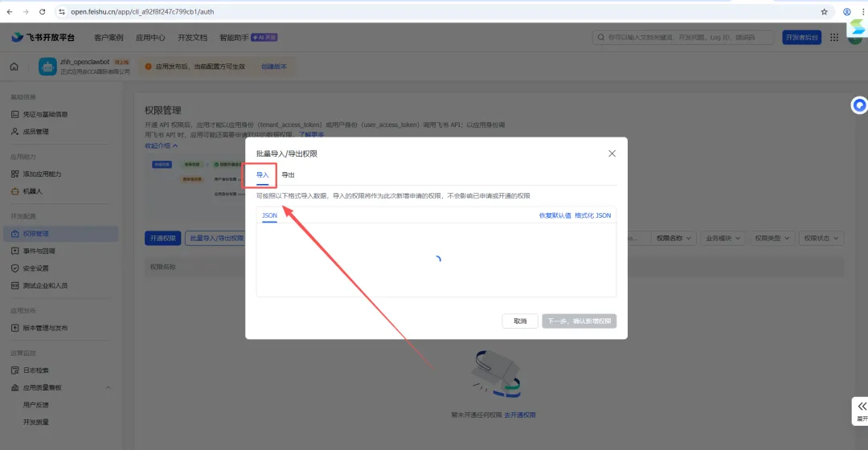The width and height of the screenshot is (868, 450).
Task: Click 去开通权限 link
Action: pyautogui.click(x=520, y=415)
